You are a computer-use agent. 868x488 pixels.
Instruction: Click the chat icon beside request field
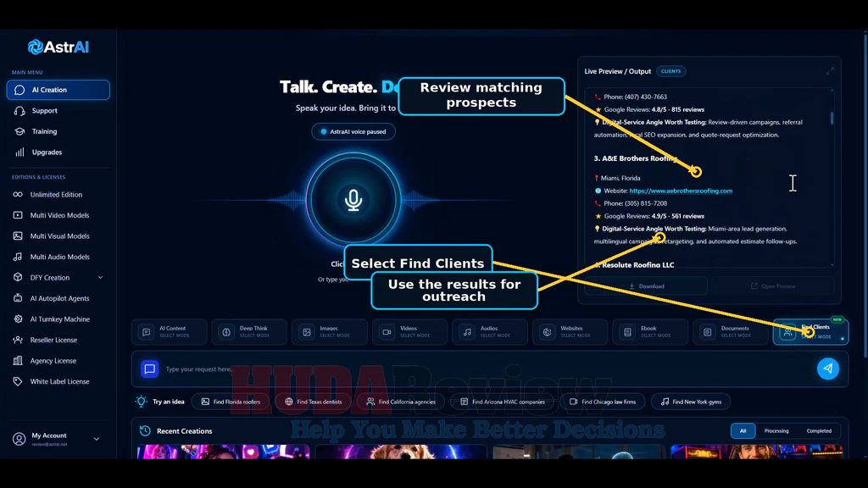coord(149,369)
